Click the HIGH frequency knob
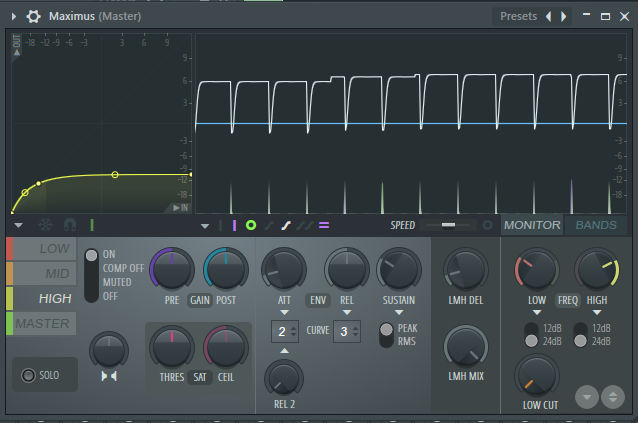The height and width of the screenshot is (423, 638). click(x=596, y=270)
